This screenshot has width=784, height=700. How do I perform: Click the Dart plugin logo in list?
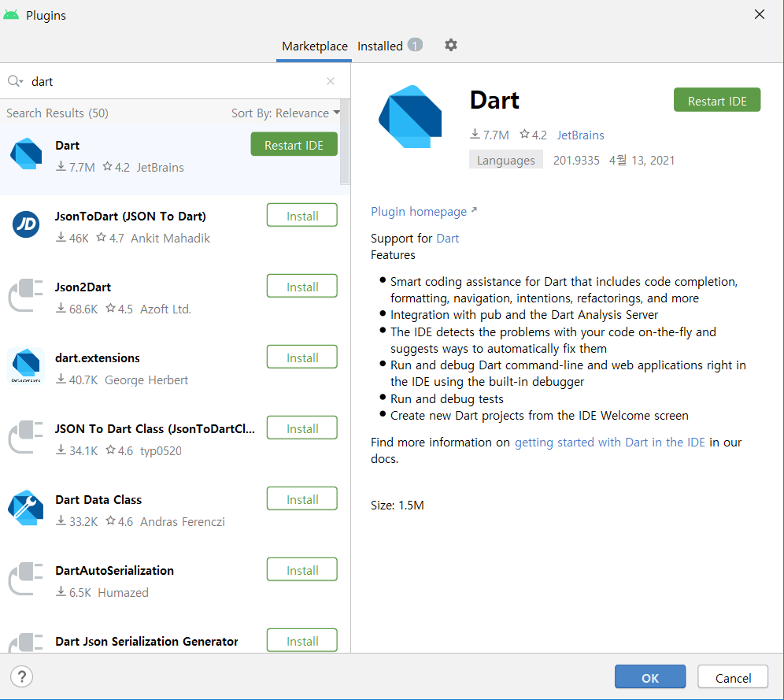pos(26,154)
